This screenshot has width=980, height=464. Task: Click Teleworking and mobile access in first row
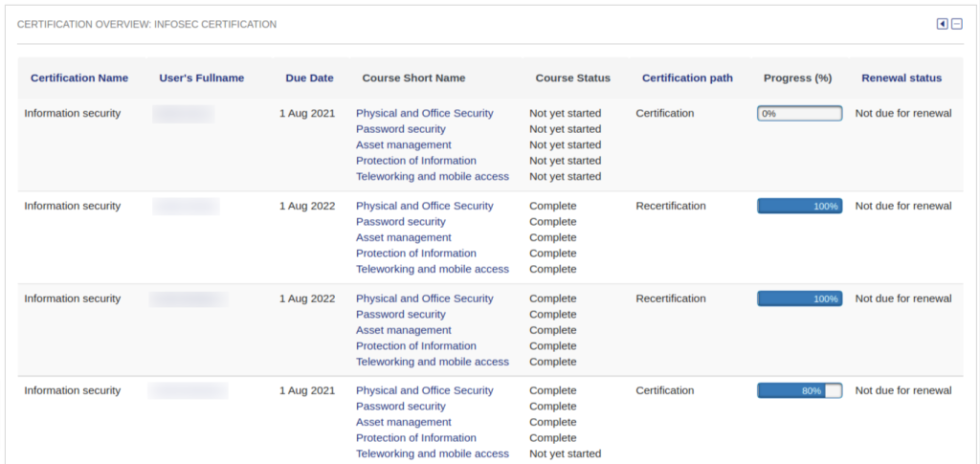click(432, 176)
